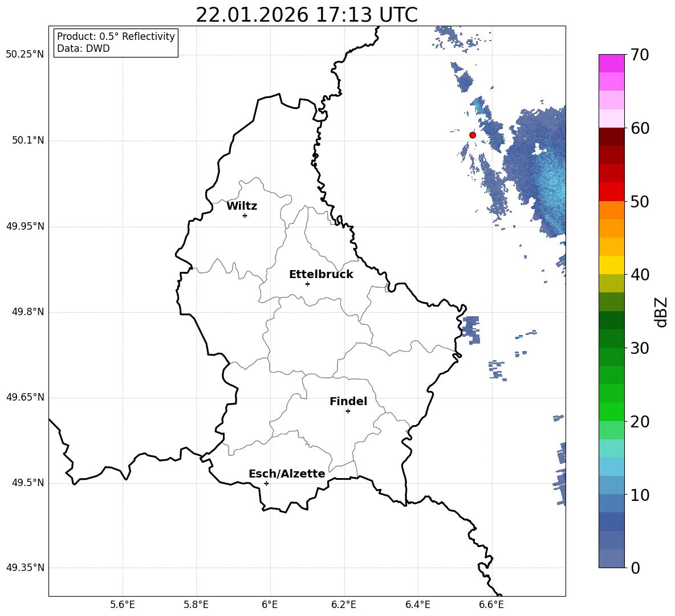Click the Esch/Alzette label

coord(287,474)
